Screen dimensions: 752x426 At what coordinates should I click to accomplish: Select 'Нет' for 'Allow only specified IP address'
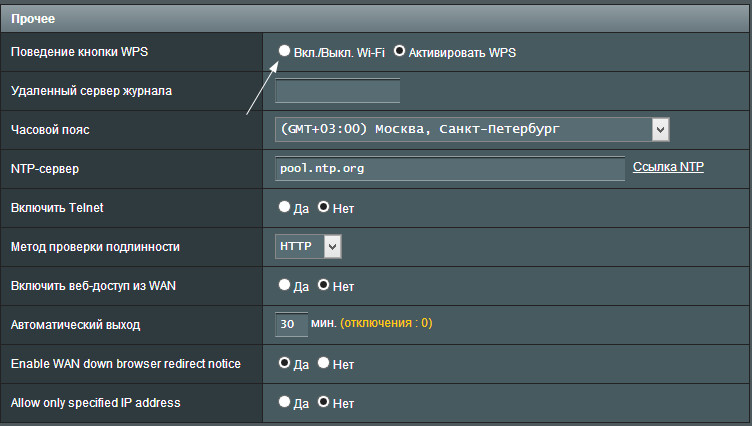(323, 402)
